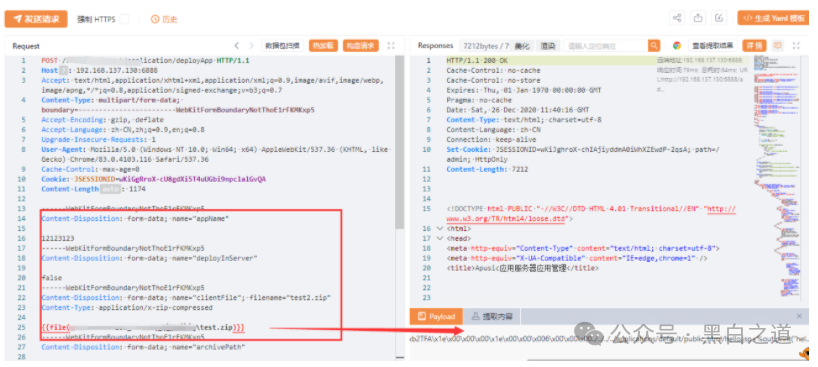Click the 美化 beautify tab in Responses
Screen dimensions: 818x367
(x=522, y=46)
